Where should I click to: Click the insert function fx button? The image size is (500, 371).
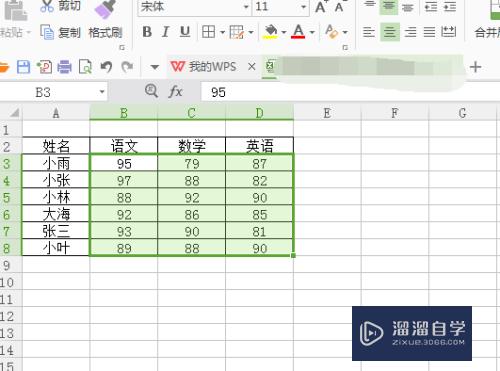175,91
